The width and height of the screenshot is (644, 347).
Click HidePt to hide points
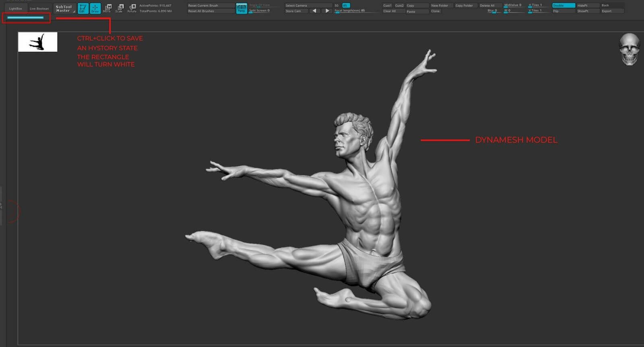pyautogui.click(x=588, y=6)
